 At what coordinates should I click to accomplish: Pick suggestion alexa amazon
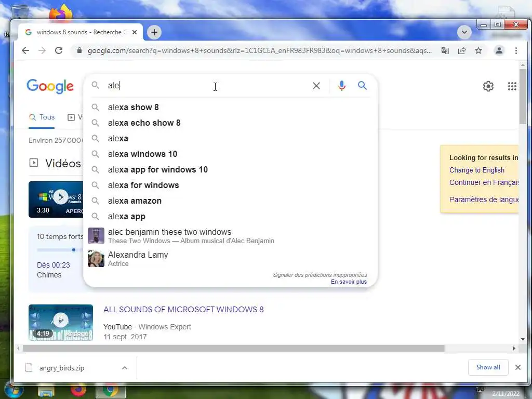(230, 201)
